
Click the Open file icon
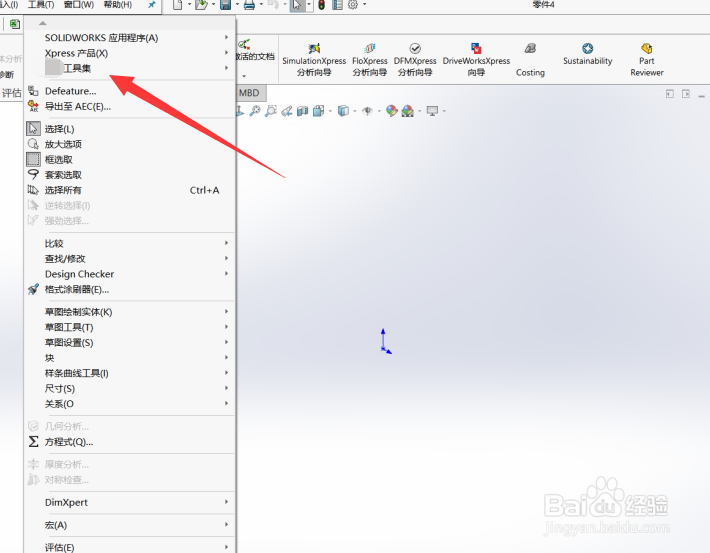(201, 5)
